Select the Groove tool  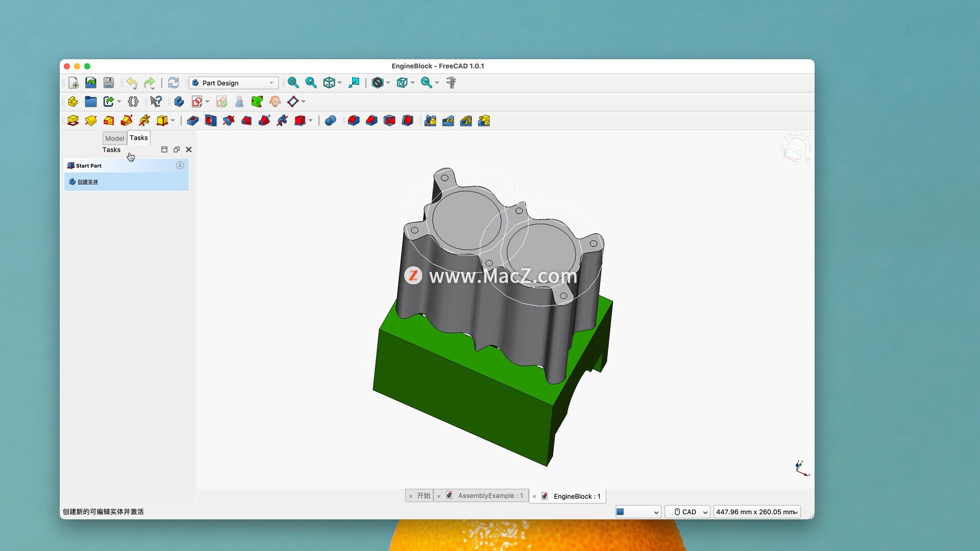pyautogui.click(x=229, y=120)
